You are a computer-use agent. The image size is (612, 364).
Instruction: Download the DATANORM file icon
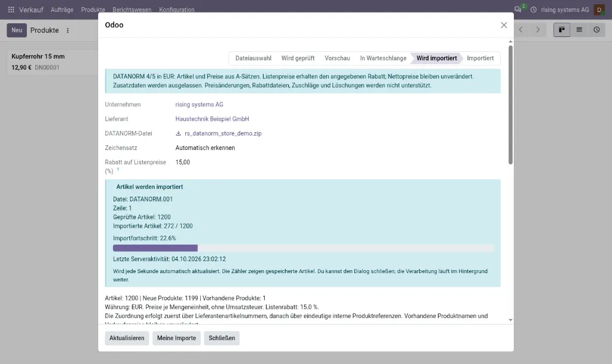click(178, 133)
